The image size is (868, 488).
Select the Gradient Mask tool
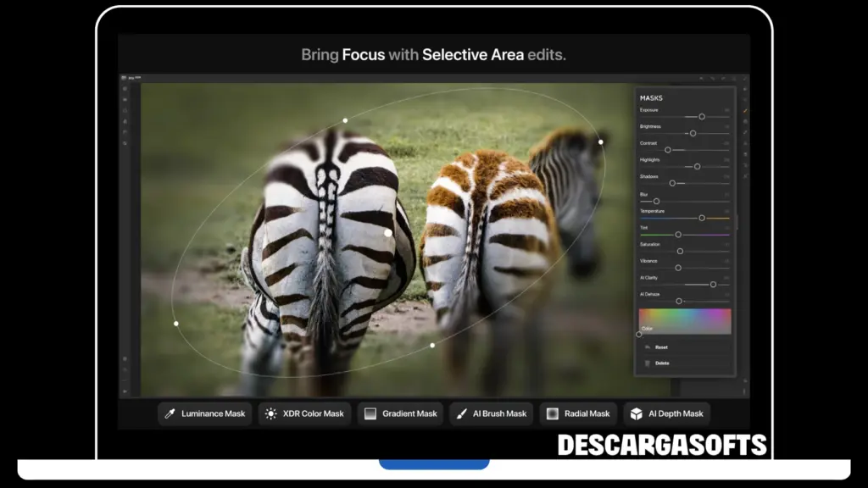(400, 413)
